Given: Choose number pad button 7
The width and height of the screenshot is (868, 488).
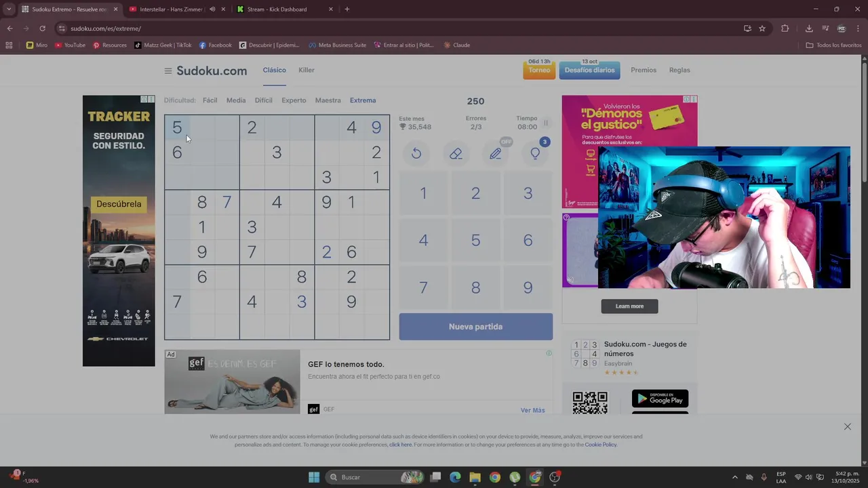Looking at the screenshot, I should [x=423, y=288].
